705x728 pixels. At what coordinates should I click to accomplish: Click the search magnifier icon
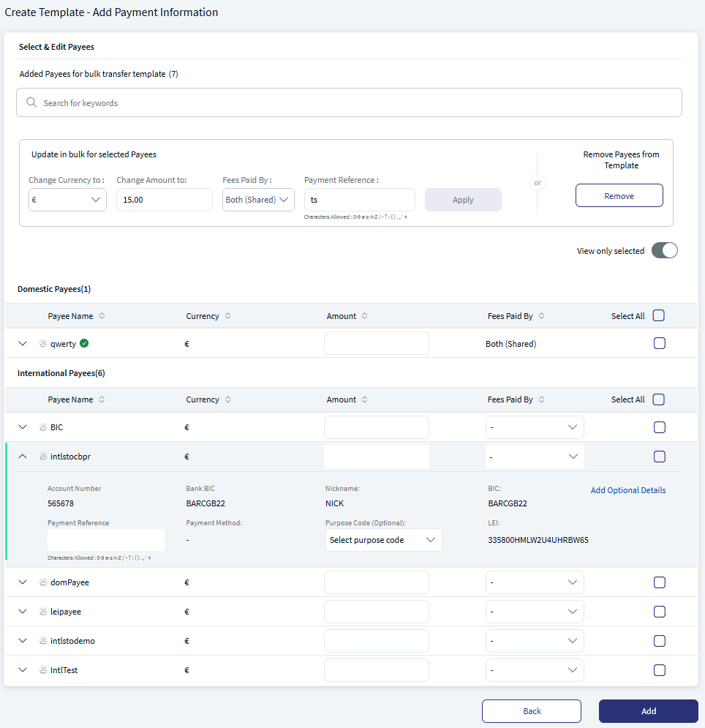pos(31,102)
